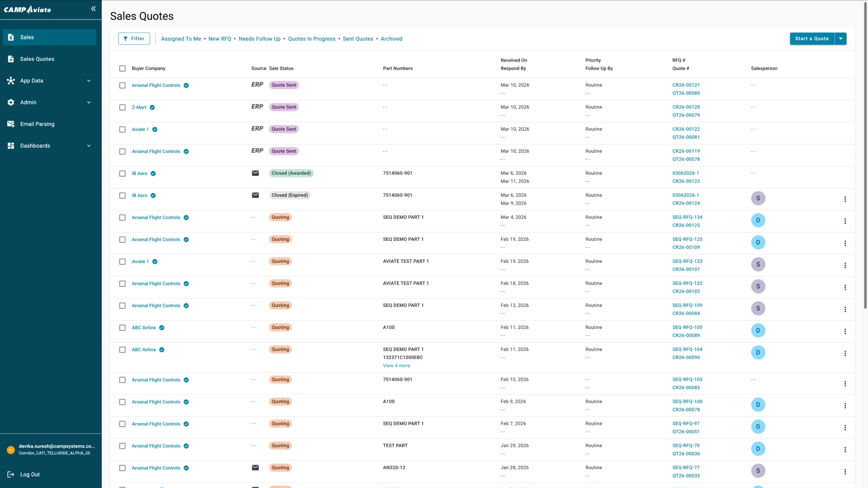The width and height of the screenshot is (868, 488).
Task: Expand the Dashboards section chevron
Action: [x=89, y=146]
